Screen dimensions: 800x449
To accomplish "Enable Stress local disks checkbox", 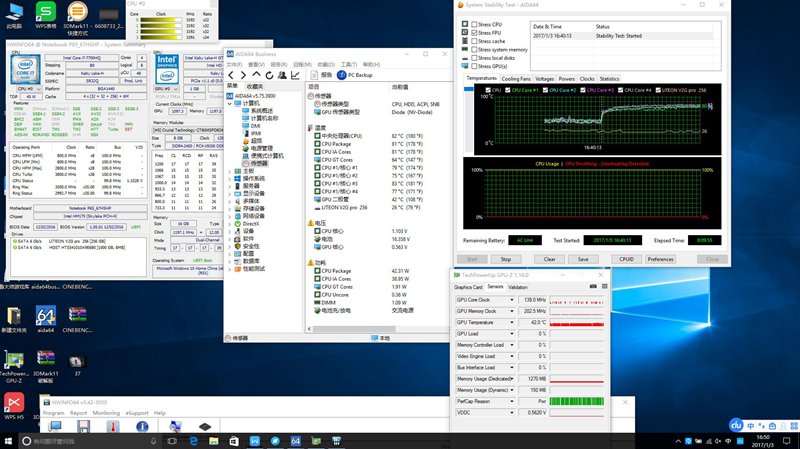I will click(474, 58).
